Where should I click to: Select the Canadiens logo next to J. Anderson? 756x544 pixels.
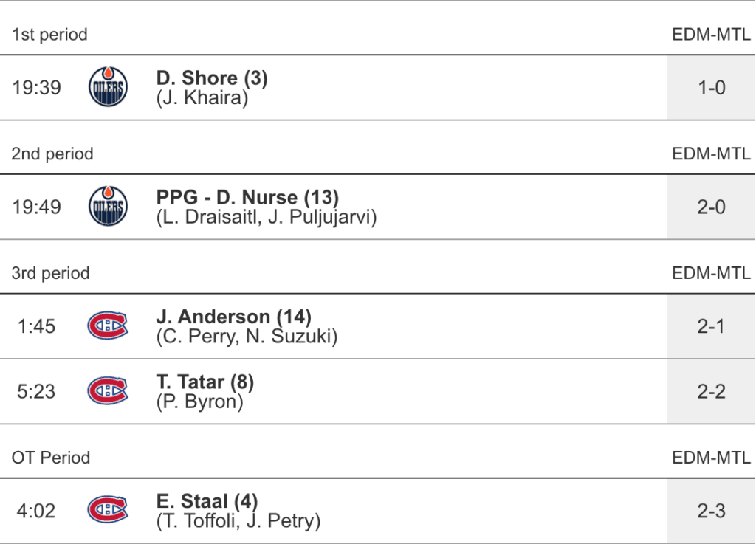108,326
